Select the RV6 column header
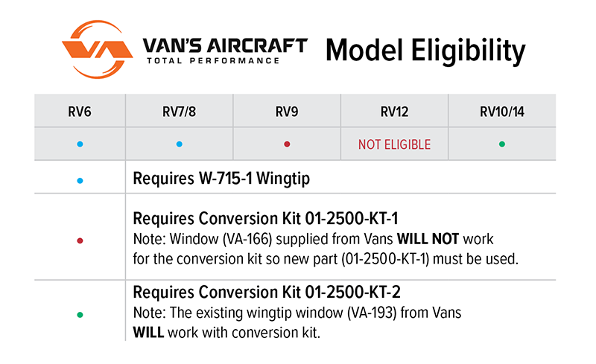 tap(80, 112)
